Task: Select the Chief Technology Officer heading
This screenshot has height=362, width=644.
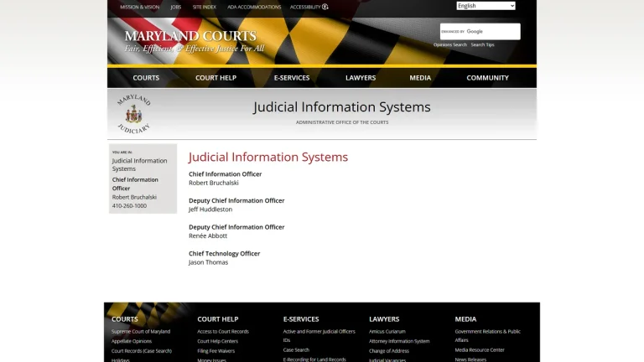Action: [x=224, y=254]
